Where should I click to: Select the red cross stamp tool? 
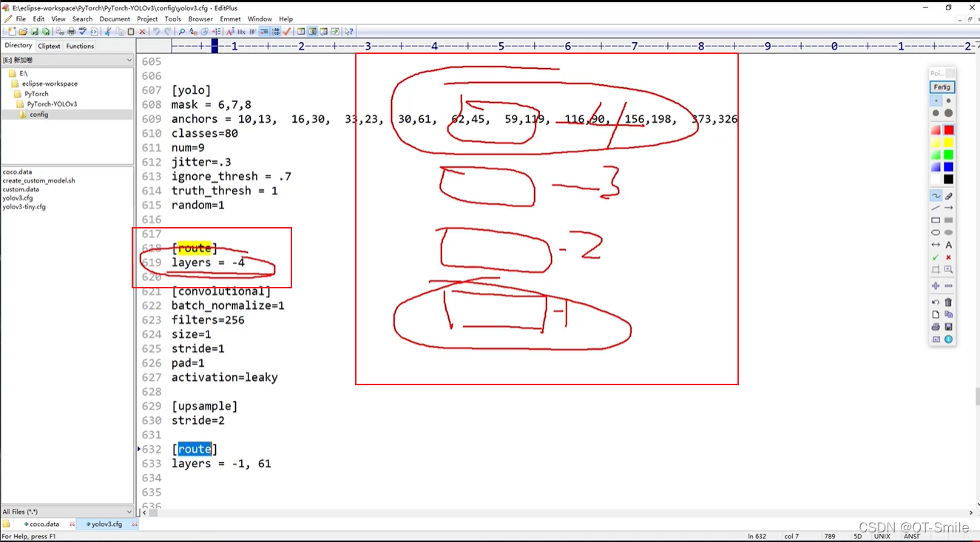click(948, 257)
